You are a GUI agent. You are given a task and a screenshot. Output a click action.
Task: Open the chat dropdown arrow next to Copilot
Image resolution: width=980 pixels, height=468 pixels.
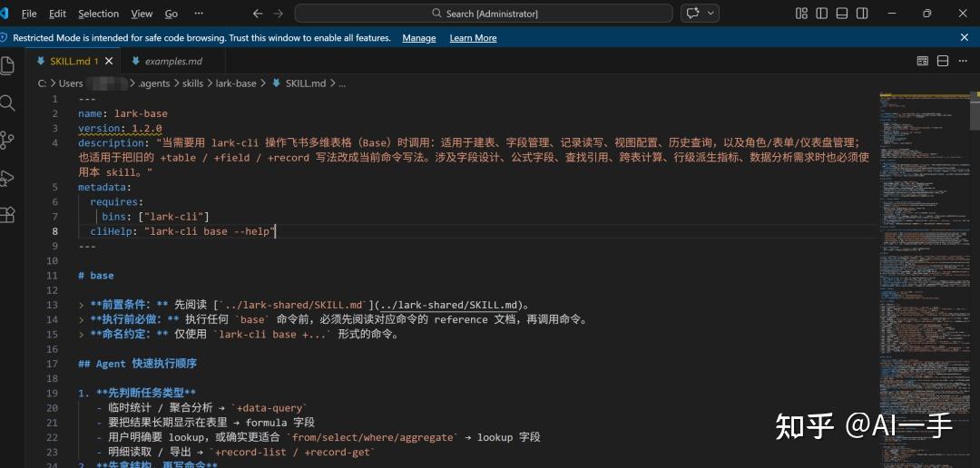(x=710, y=13)
